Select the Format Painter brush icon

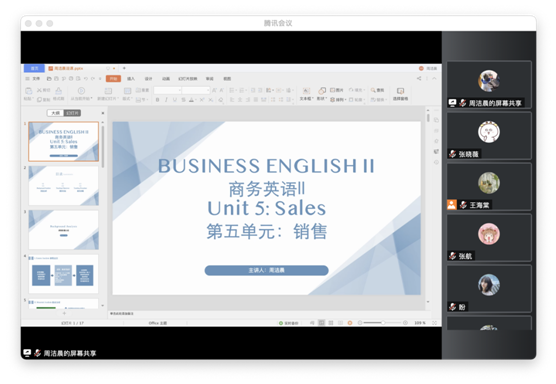coord(59,91)
